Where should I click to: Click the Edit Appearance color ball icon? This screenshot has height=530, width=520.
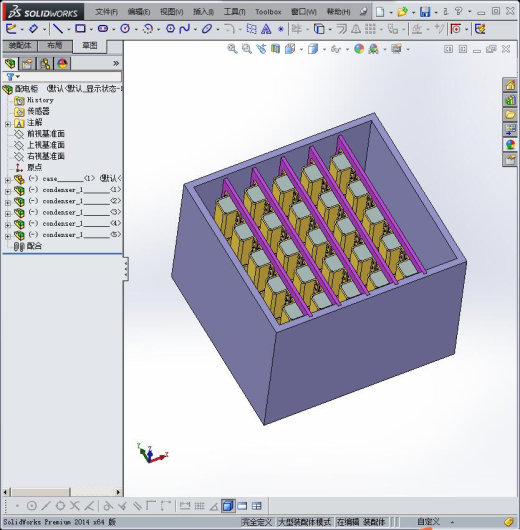coord(359,49)
